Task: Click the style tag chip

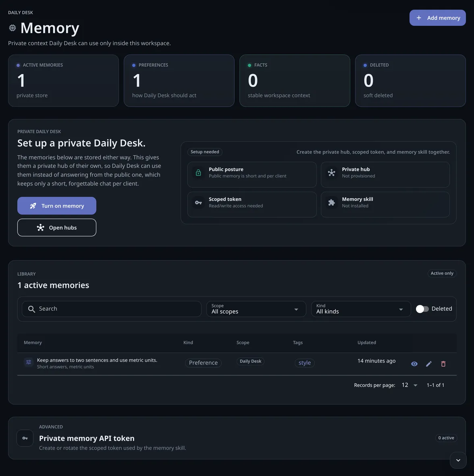Action: tap(304, 363)
